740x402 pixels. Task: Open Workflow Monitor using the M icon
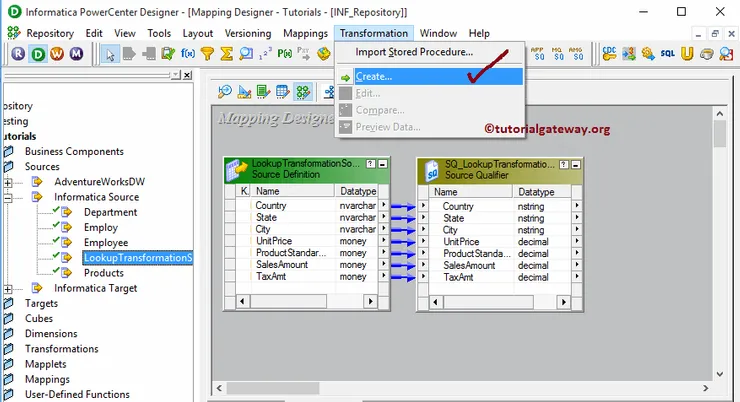tap(76, 54)
